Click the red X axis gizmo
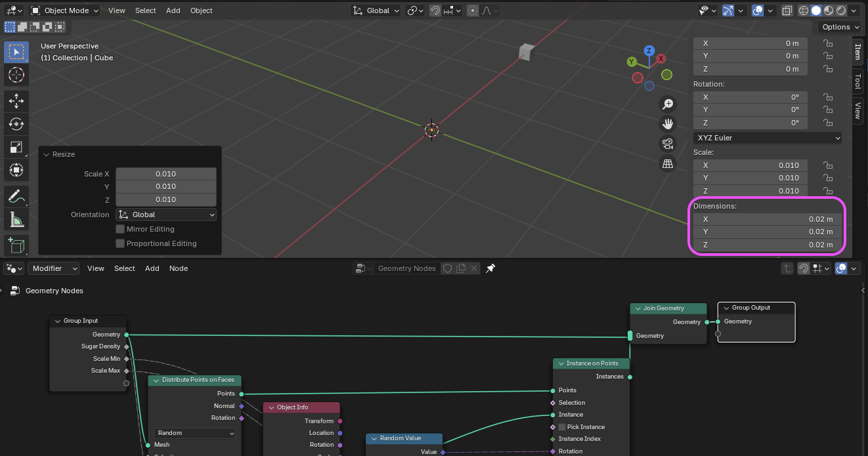 point(661,58)
